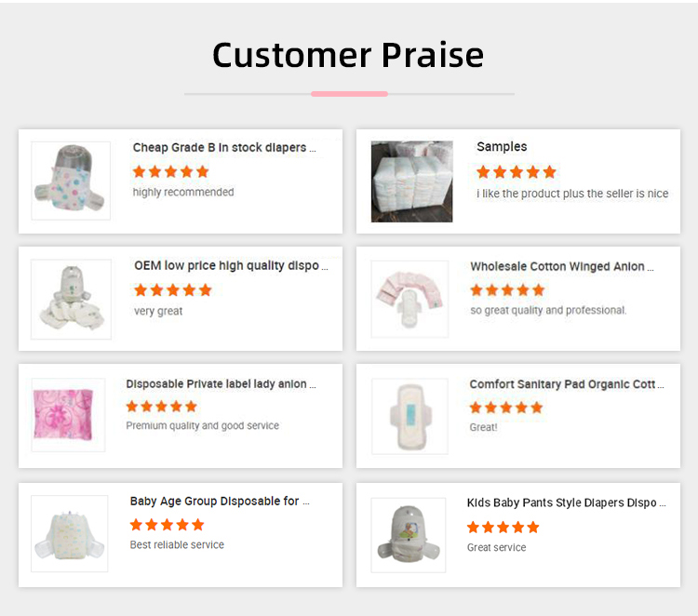
Task: Open Baby Age Group Disposable title
Action: click(220, 501)
